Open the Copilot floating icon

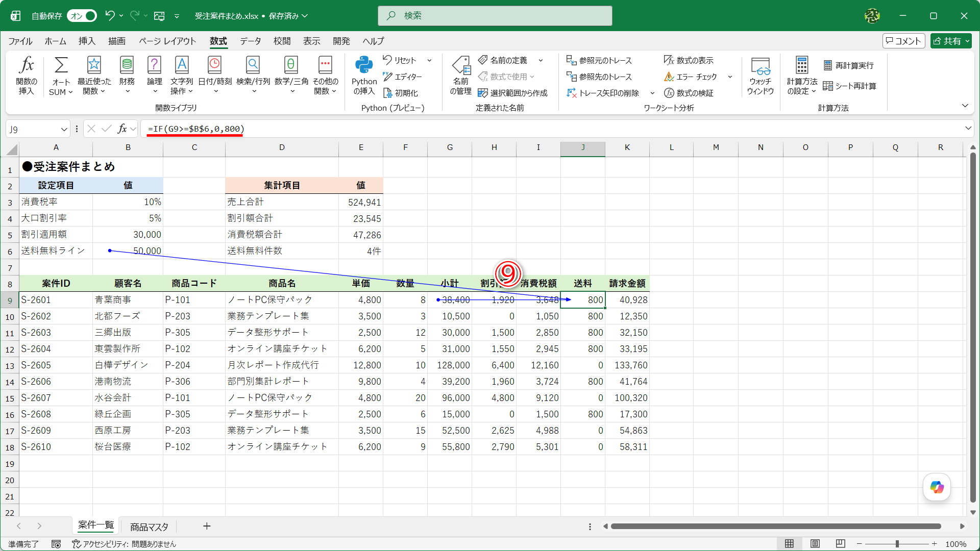pos(937,487)
